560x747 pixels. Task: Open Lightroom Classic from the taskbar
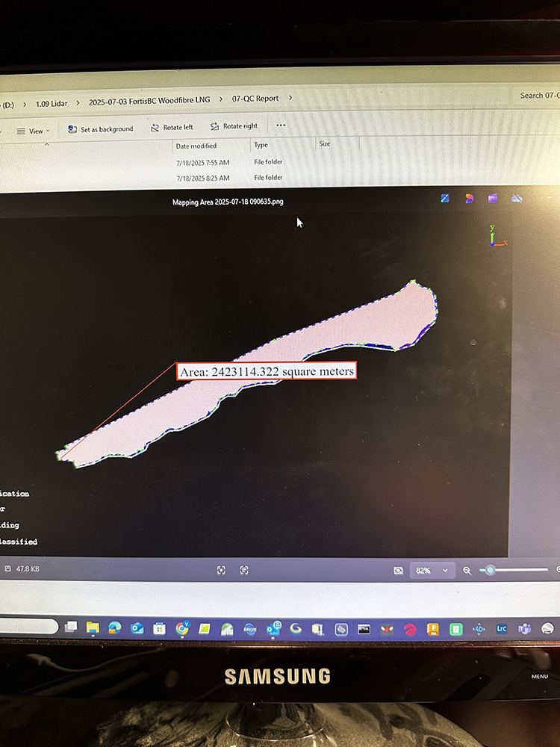pyautogui.click(x=502, y=629)
